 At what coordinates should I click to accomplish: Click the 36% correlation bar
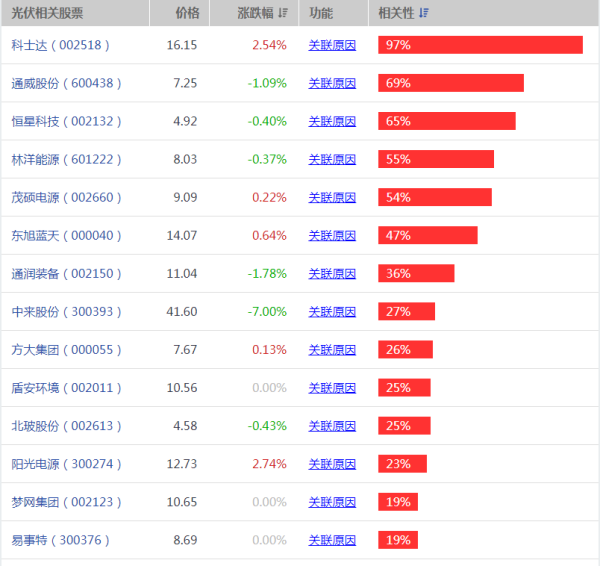[416, 273]
